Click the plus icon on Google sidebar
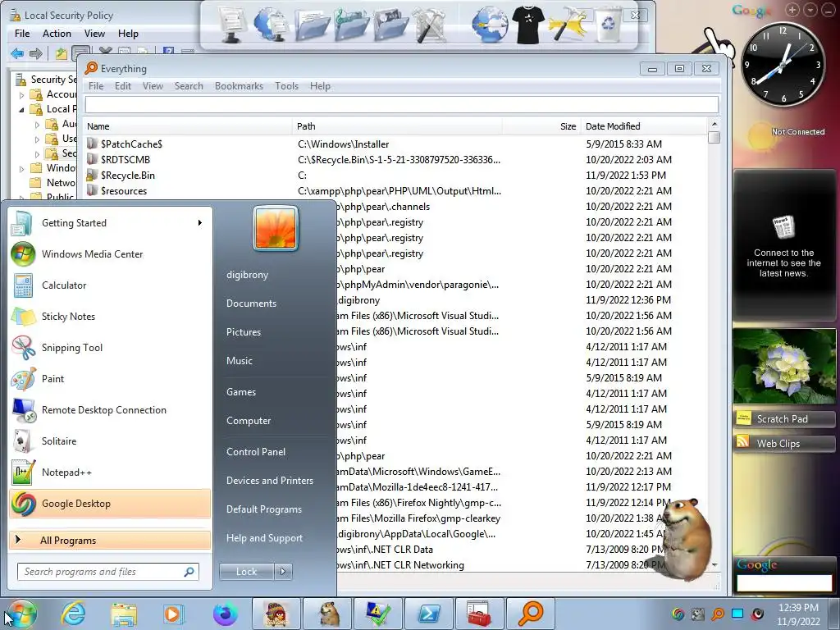The height and width of the screenshot is (630, 840). tap(792, 10)
